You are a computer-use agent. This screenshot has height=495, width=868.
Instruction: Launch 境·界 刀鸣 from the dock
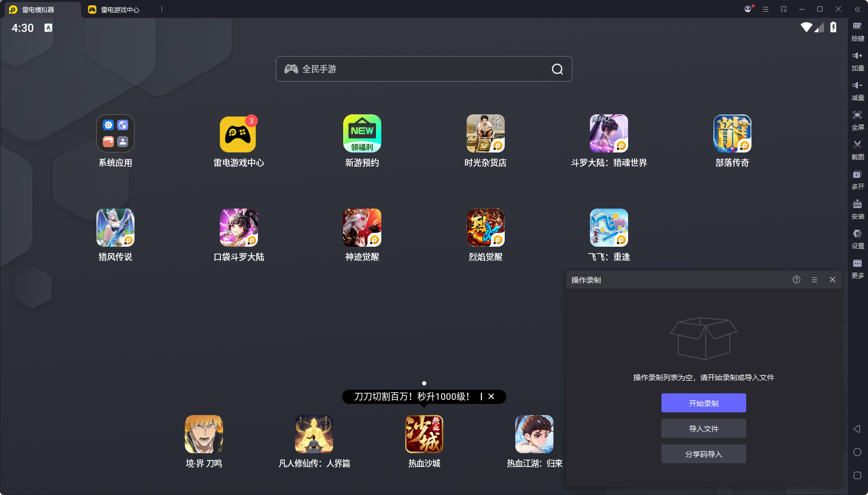coord(204,434)
